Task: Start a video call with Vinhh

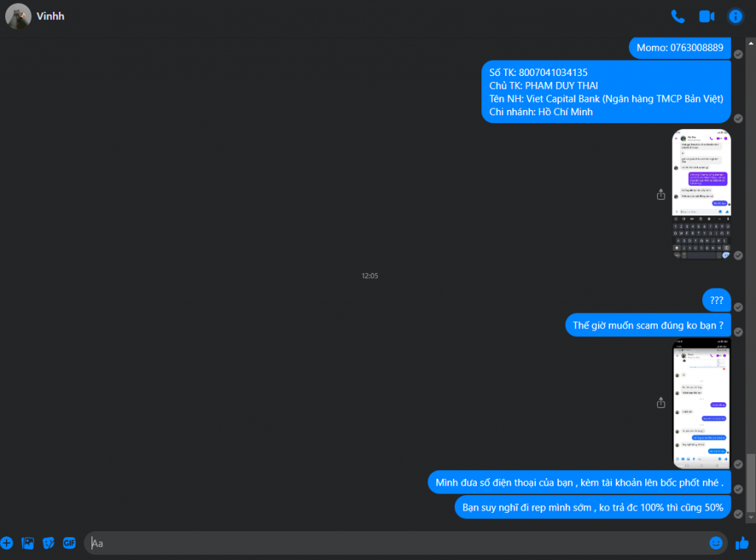Action: 707,16
